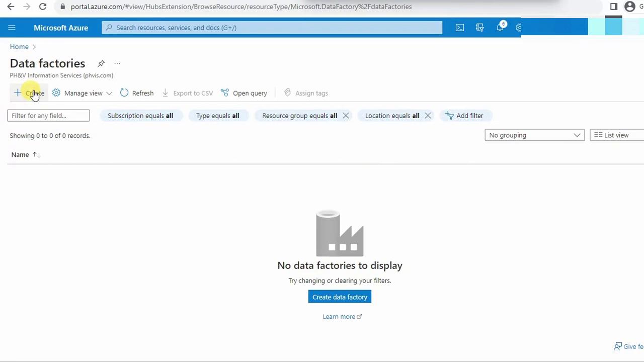Open the browser side panel icon
Image resolution: width=644 pixels, height=362 pixels.
[614, 7]
